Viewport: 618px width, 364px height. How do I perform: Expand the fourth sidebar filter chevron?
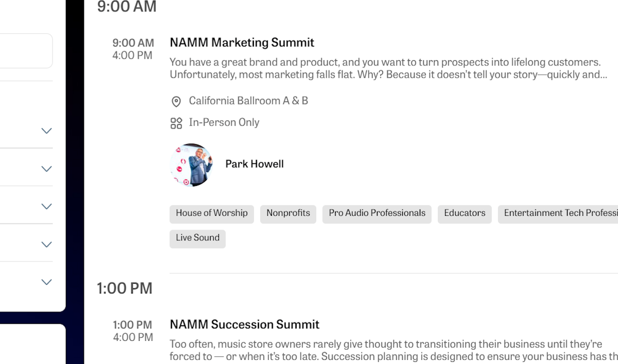point(47,245)
